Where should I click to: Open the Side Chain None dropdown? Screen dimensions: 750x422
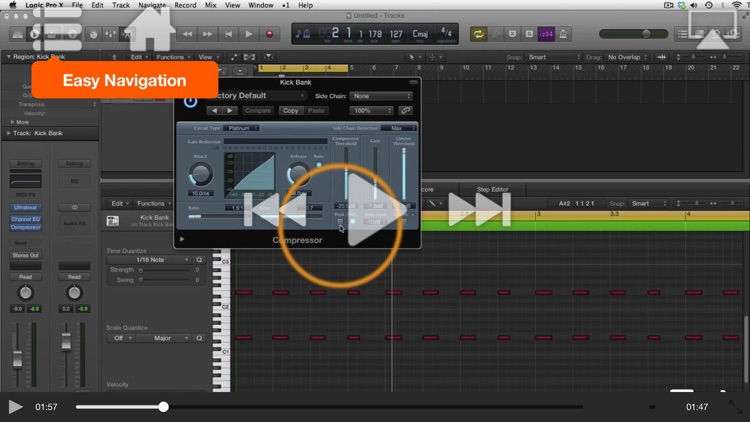click(381, 96)
